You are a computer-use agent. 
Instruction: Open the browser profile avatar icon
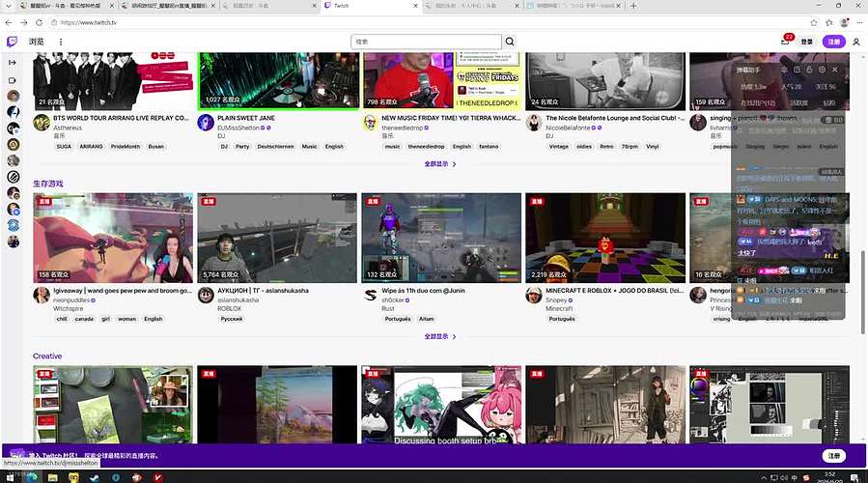844,23
